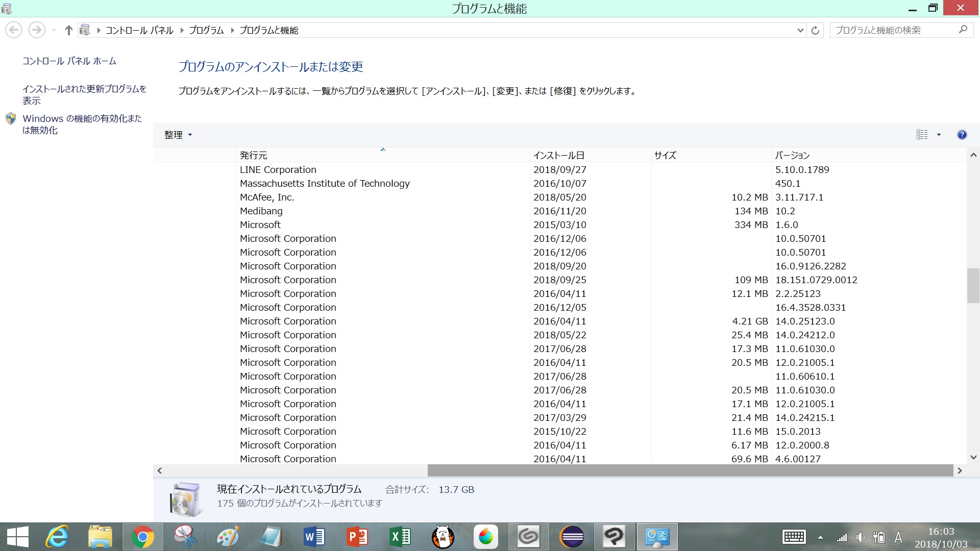This screenshot has height=551, width=980.
Task: Expand the 整理 organize dropdown
Action: (x=178, y=135)
